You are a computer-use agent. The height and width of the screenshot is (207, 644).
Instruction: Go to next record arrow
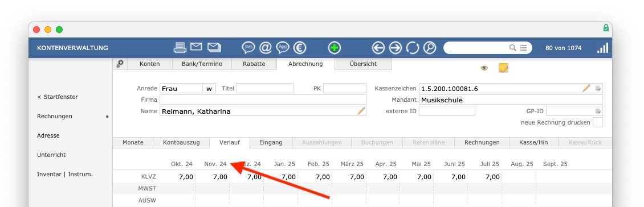(x=395, y=48)
